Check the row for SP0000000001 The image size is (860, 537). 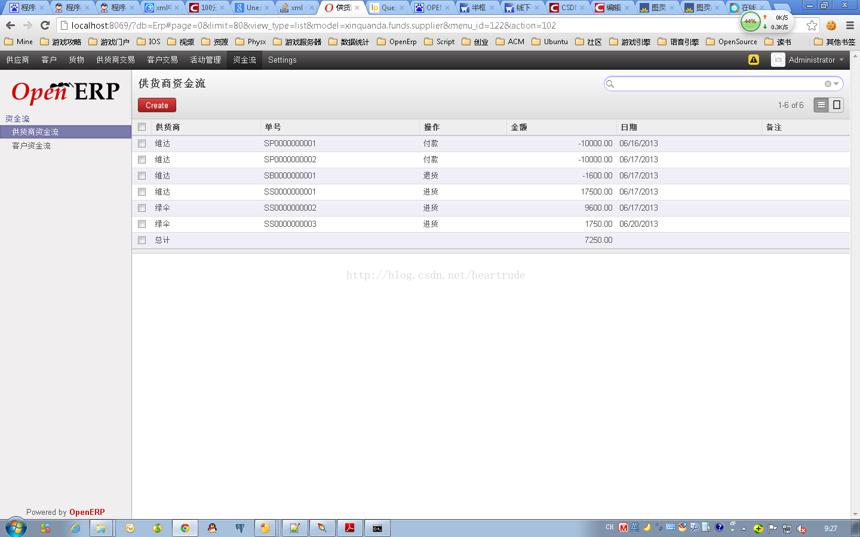[x=142, y=143]
